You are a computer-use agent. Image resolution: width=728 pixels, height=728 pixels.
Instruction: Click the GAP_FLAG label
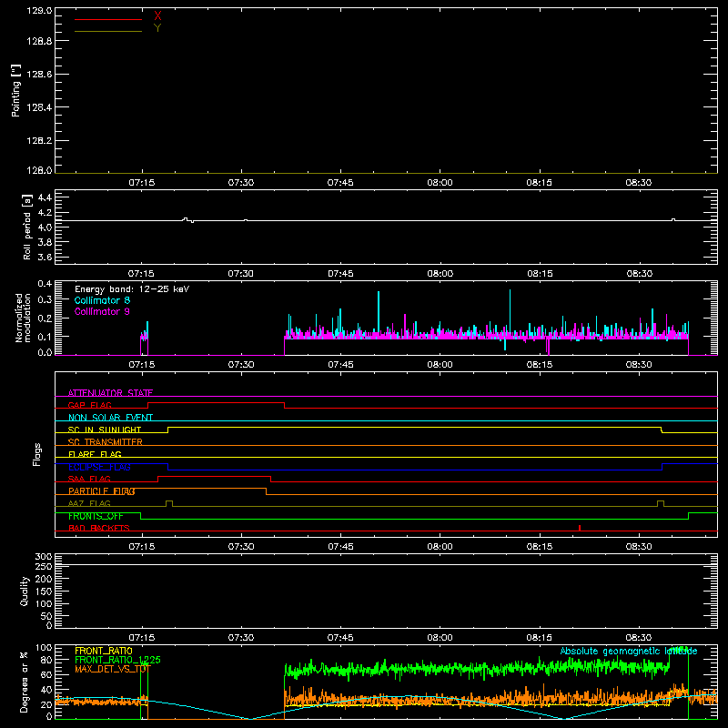[89, 405]
